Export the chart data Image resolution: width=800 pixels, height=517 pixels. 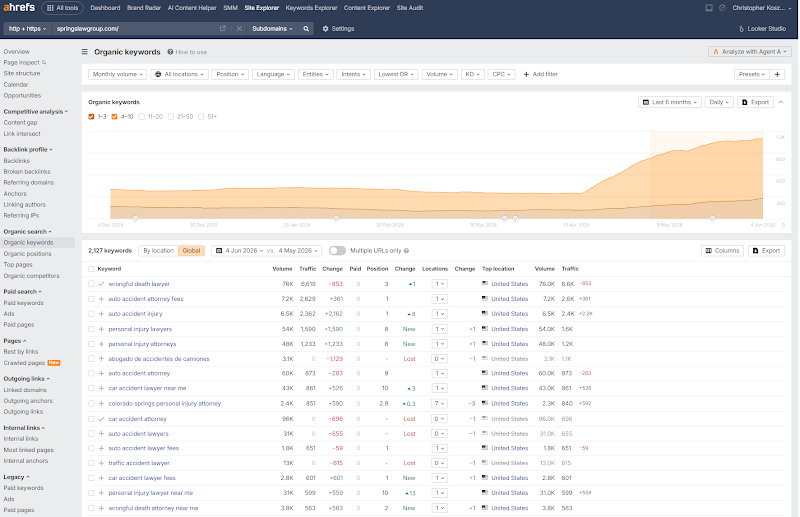tap(755, 102)
